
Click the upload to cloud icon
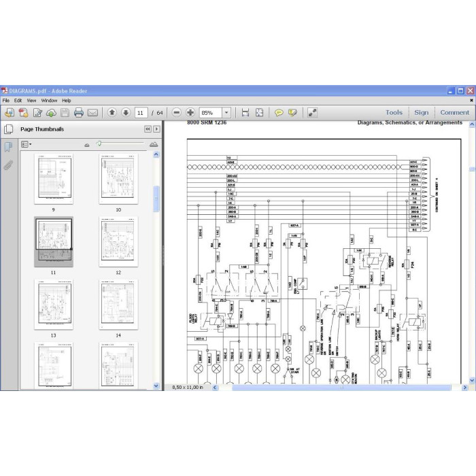click(51, 113)
